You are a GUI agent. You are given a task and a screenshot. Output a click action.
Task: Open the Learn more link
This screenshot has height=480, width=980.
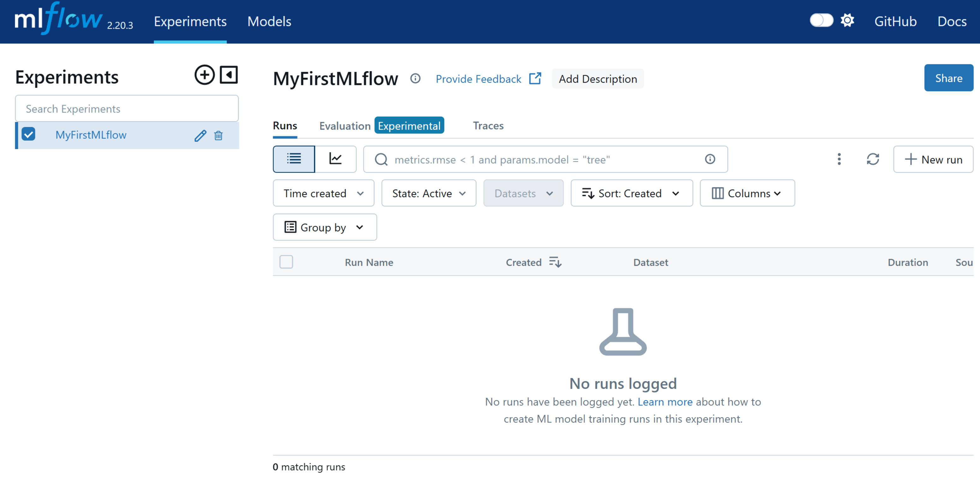pyautogui.click(x=665, y=402)
